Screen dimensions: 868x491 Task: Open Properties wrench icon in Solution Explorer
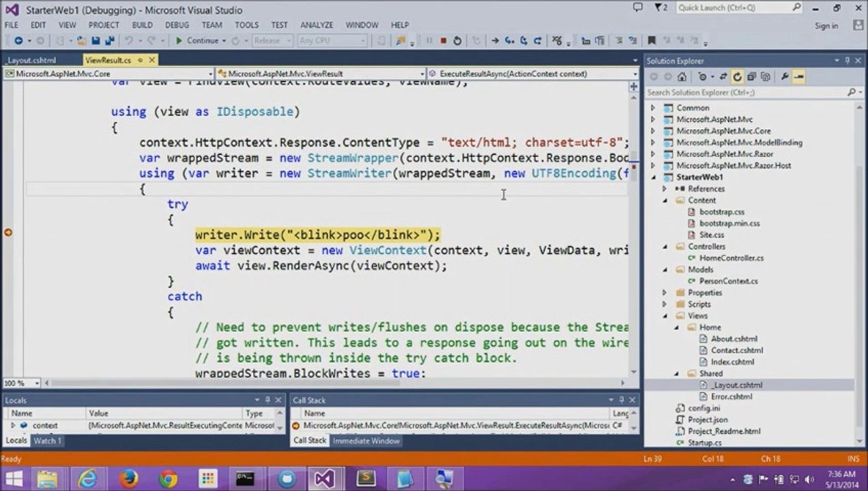point(785,76)
